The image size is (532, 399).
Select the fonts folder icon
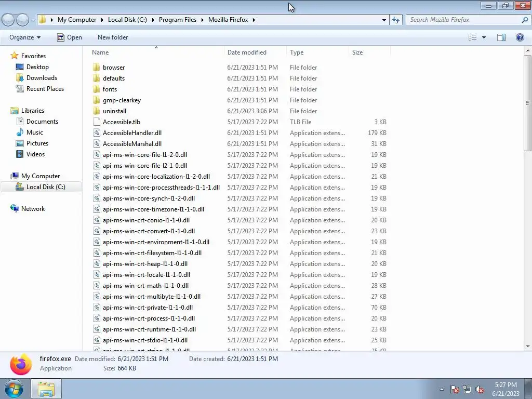(x=97, y=89)
